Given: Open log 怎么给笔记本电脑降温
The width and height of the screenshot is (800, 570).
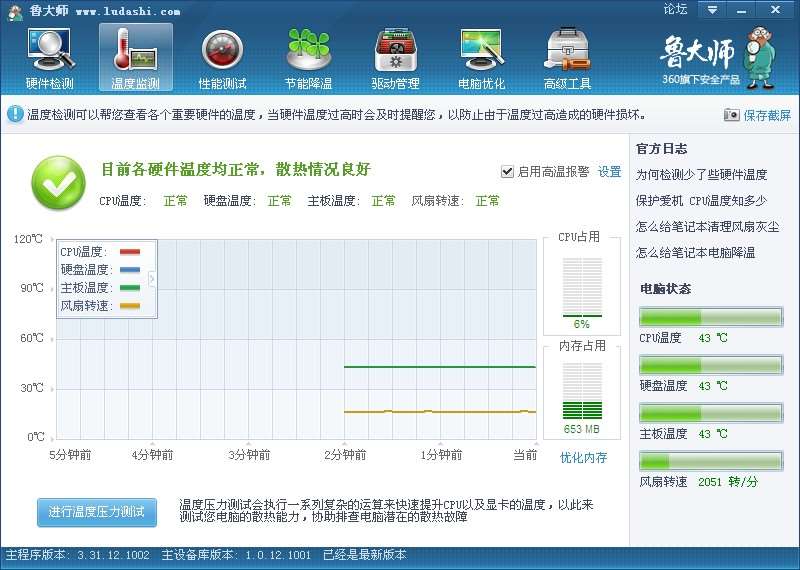Looking at the screenshot, I should point(695,253).
